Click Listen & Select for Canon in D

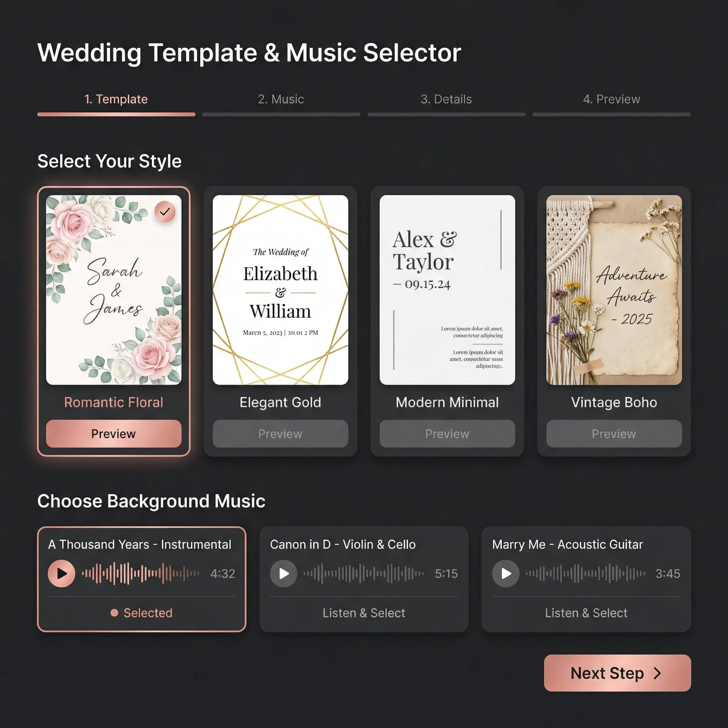pyautogui.click(x=364, y=613)
